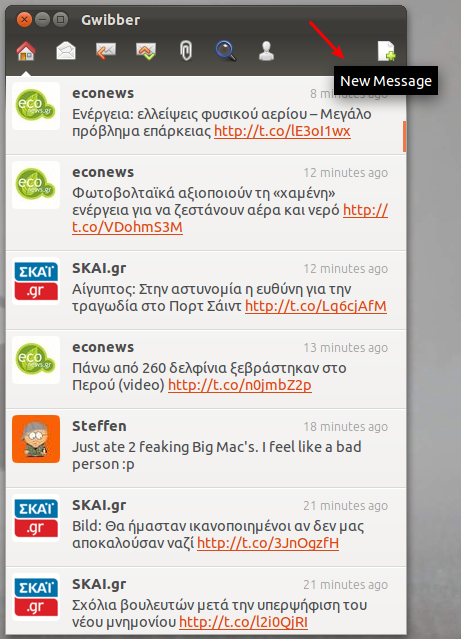Open the Users stream icon
Screen dimensions: 461x639
point(266,51)
